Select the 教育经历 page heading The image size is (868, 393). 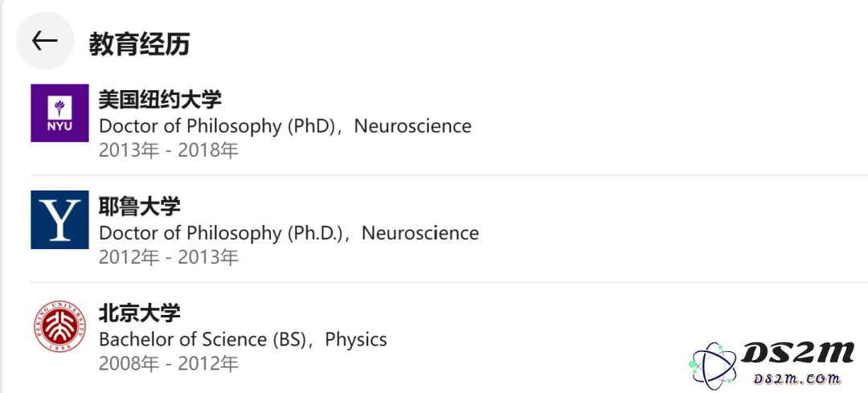tap(140, 44)
